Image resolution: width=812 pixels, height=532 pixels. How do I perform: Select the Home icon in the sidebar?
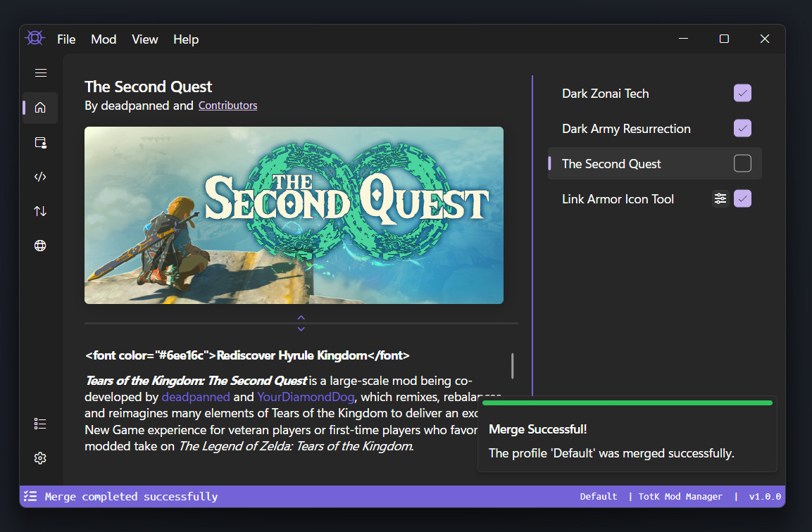click(40, 108)
